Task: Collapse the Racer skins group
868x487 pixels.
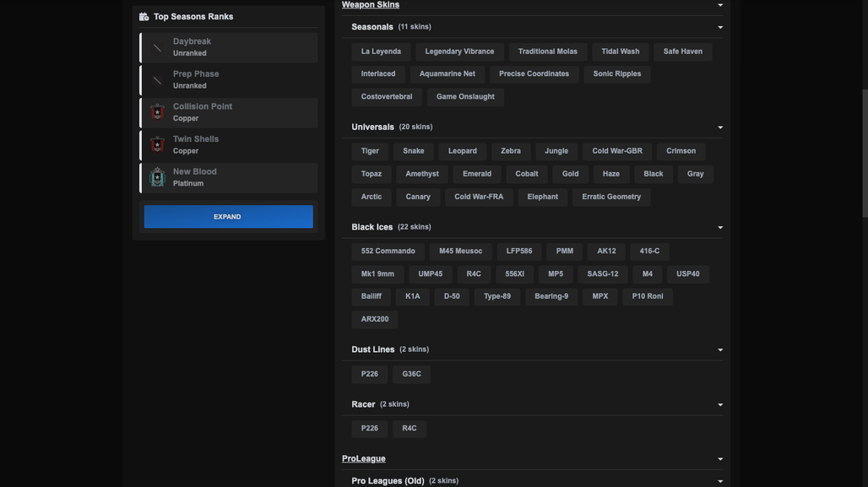Action: click(720, 404)
